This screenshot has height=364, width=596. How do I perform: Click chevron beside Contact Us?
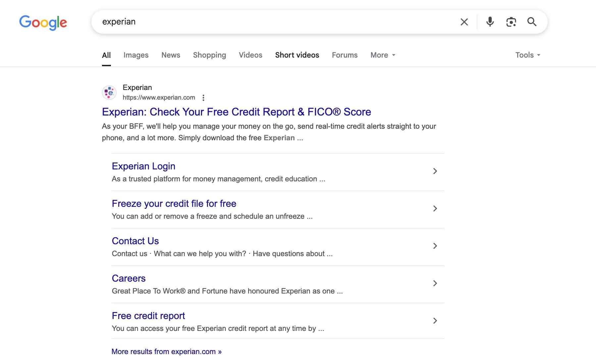(435, 246)
